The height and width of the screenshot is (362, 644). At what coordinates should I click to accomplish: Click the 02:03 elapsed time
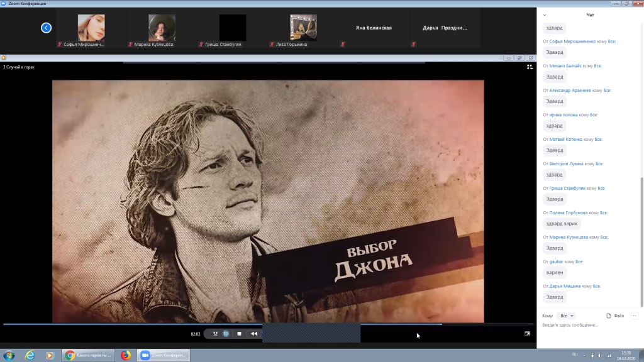(x=196, y=334)
